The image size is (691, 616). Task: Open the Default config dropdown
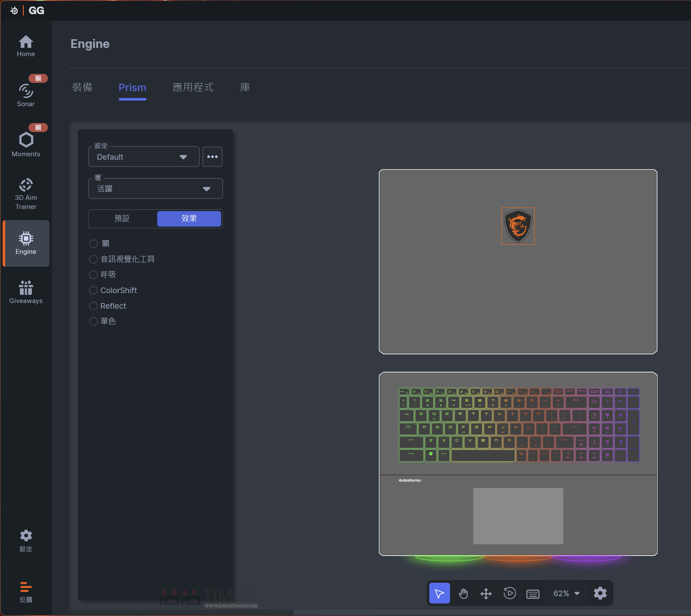144,157
